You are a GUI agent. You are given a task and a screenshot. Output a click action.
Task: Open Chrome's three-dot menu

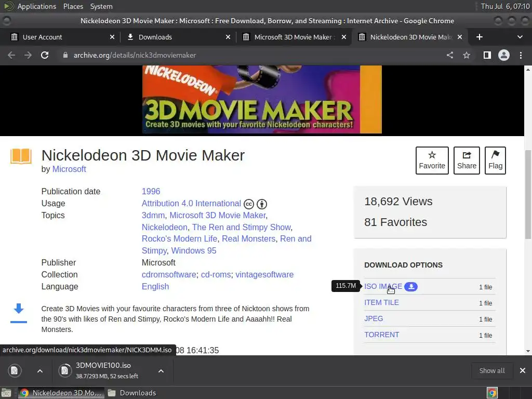521,55
